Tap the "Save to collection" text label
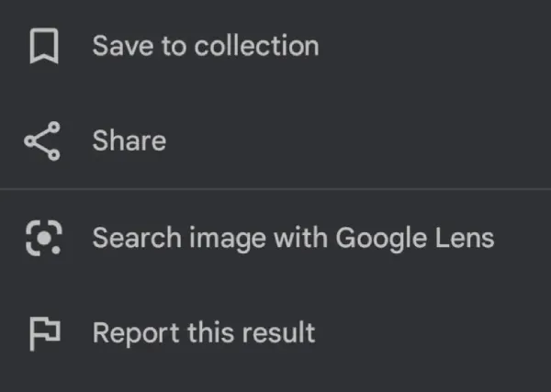Screen dimensions: 551x392 pos(205,47)
